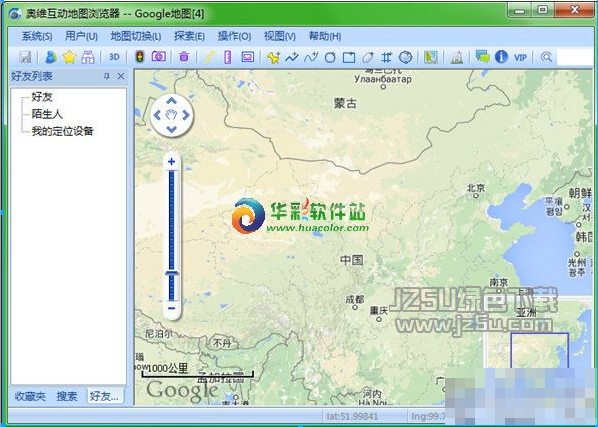The height and width of the screenshot is (427, 598).
Task: Open the 地图切换(L) menu
Action: coord(136,36)
